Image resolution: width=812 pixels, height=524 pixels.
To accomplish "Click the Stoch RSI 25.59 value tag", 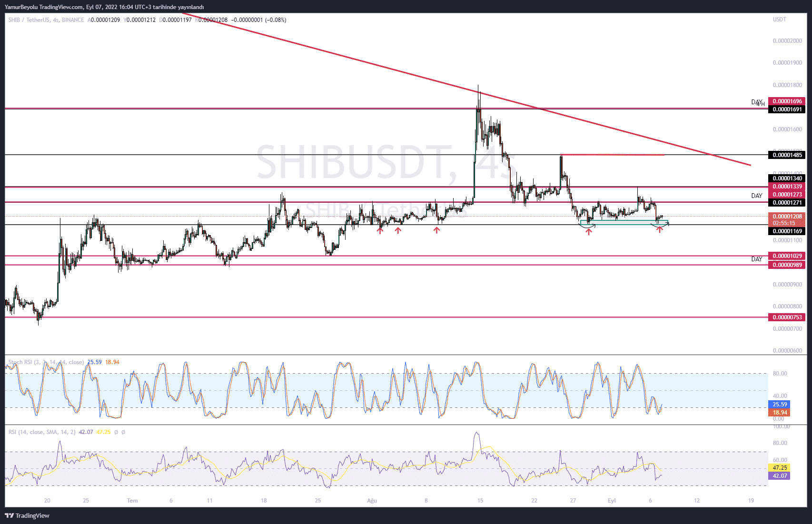I will (779, 405).
